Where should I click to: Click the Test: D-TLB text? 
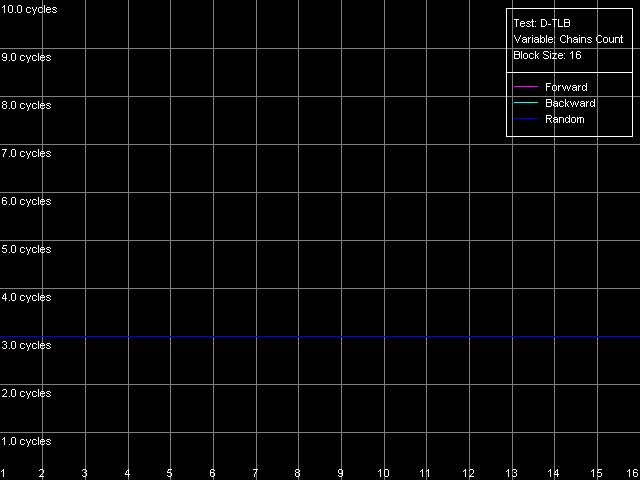click(x=542, y=23)
